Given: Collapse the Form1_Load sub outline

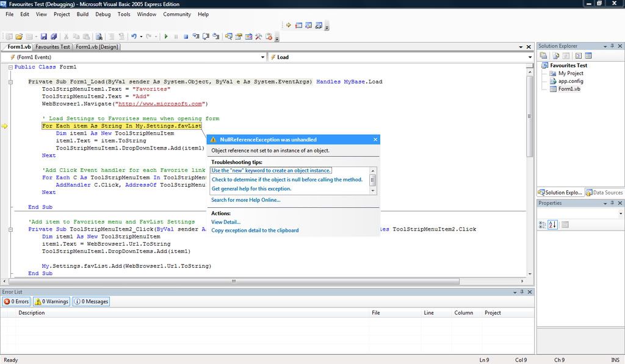Looking at the screenshot, I should (x=11, y=82).
